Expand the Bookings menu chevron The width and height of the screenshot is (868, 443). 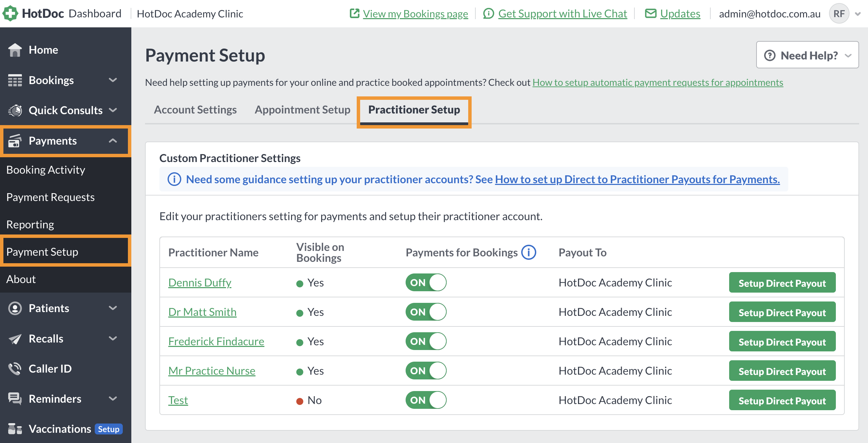click(x=113, y=80)
